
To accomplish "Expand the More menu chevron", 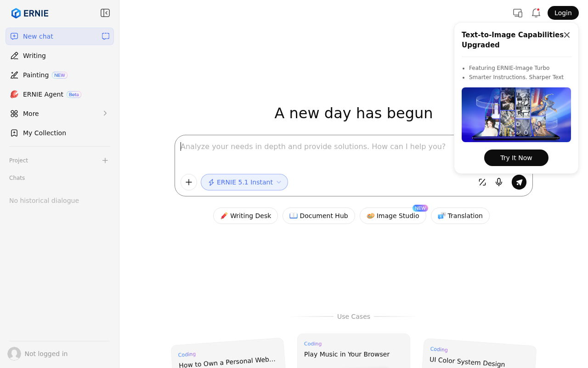I will point(105,114).
